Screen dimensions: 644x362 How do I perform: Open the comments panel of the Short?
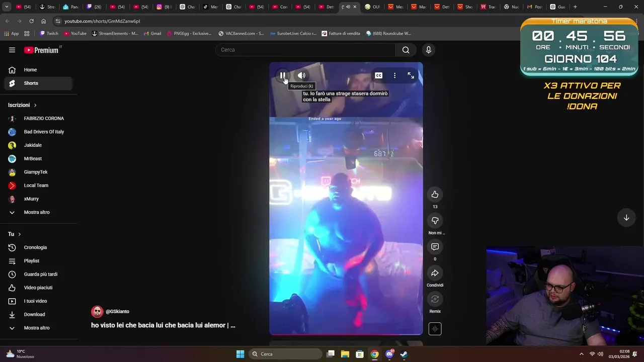(x=435, y=247)
